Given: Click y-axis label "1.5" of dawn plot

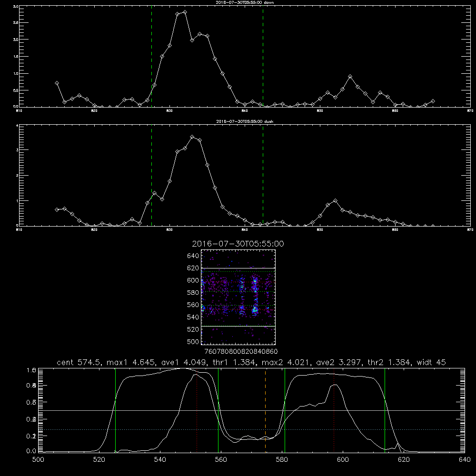Looking at the screenshot, I should (16, 57).
